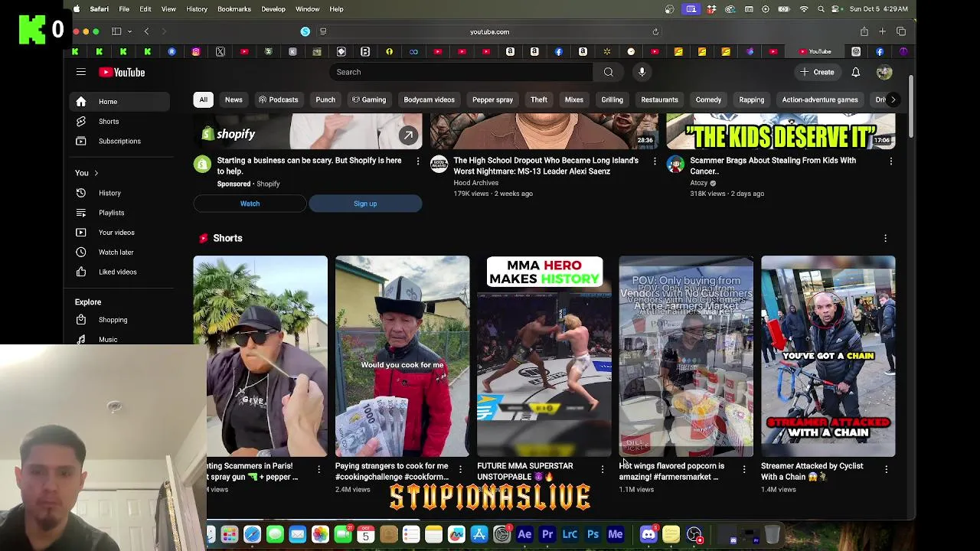Open options for Paying strangers short
The width and height of the screenshot is (980, 551).
click(x=460, y=469)
